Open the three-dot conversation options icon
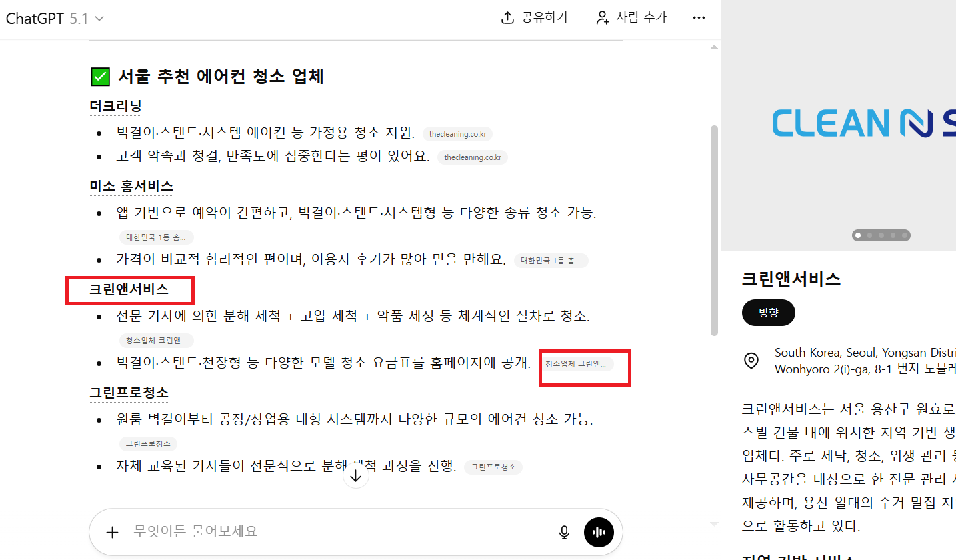The image size is (956, 560). point(699,17)
